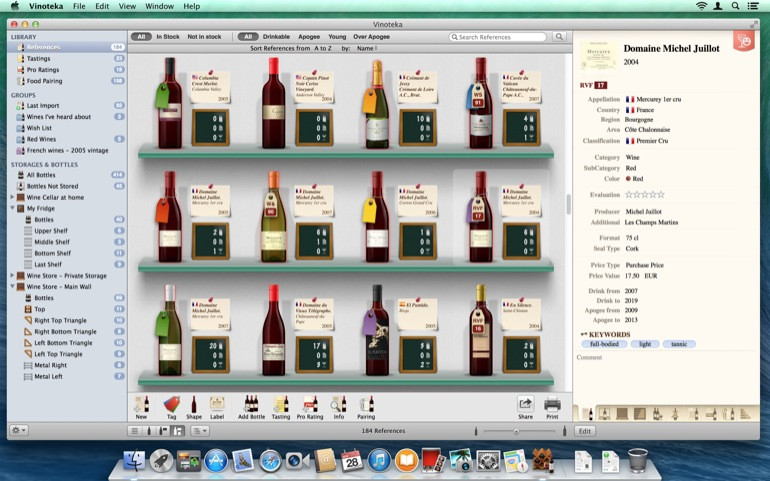Open the Vinoteka application menu
The width and height of the screenshot is (770, 481).
tap(45, 6)
